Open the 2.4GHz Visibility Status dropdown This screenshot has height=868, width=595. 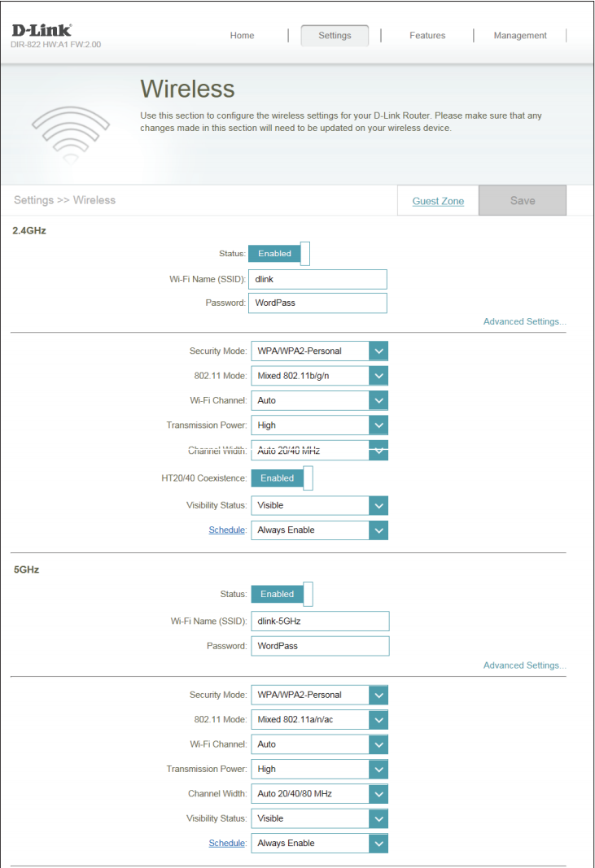pos(319,505)
